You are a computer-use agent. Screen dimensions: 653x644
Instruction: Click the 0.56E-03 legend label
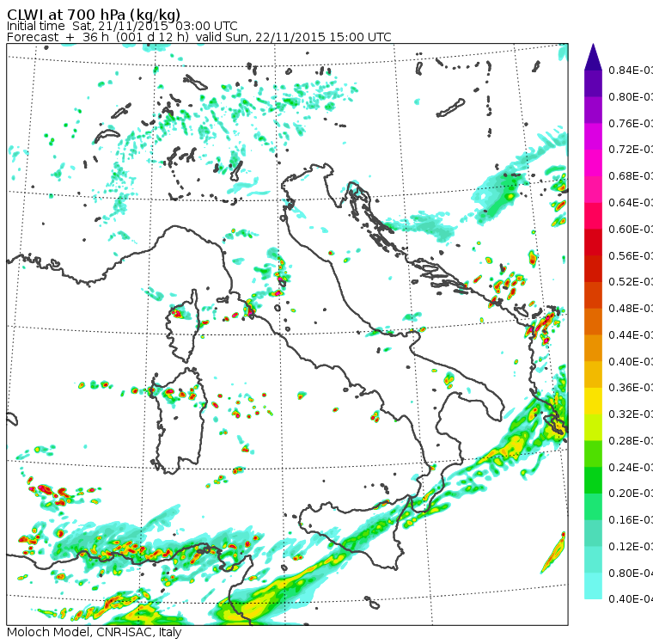point(630,255)
